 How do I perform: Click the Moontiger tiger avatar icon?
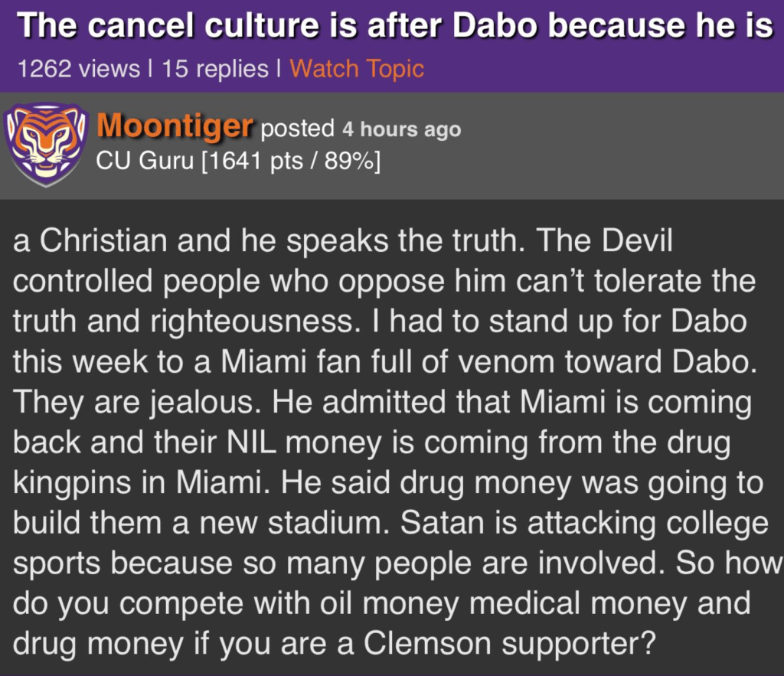45,144
